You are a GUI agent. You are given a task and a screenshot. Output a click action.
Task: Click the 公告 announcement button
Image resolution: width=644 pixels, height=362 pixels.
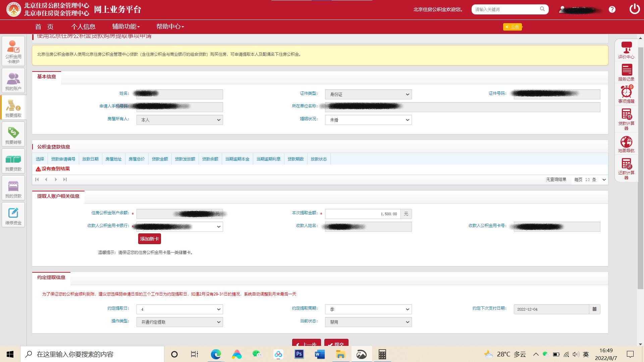pos(513,27)
